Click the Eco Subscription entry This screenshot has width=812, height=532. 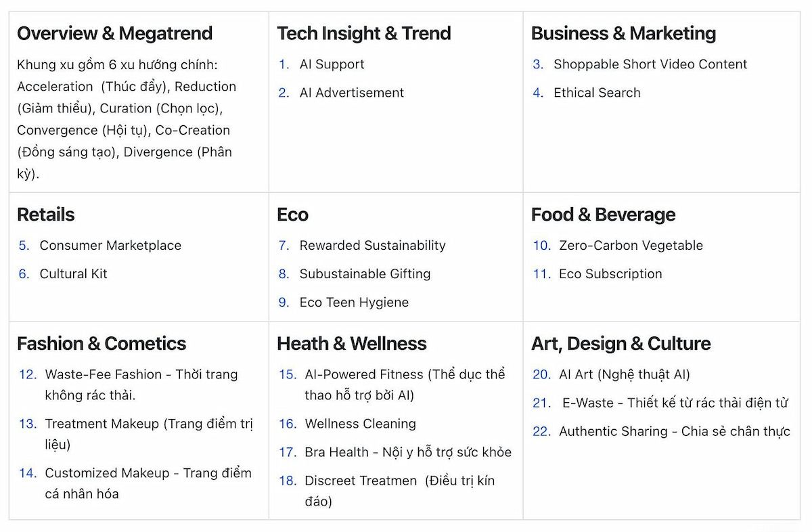(610, 274)
